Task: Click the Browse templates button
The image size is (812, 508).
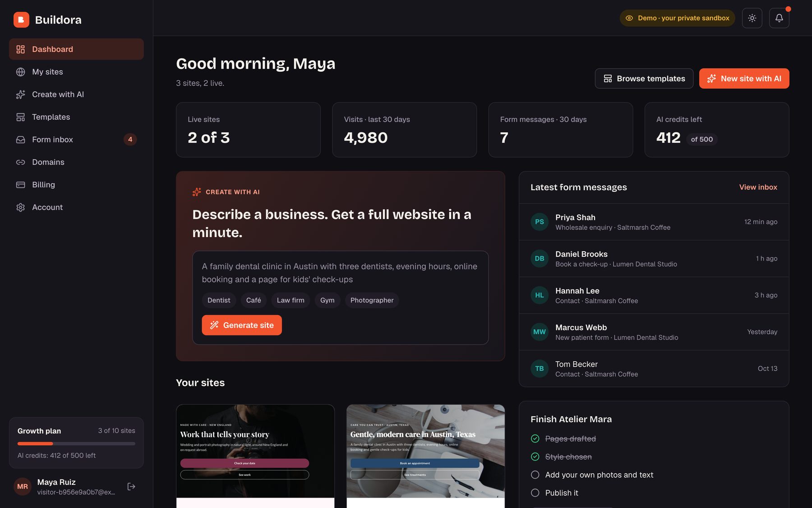Action: (644, 79)
